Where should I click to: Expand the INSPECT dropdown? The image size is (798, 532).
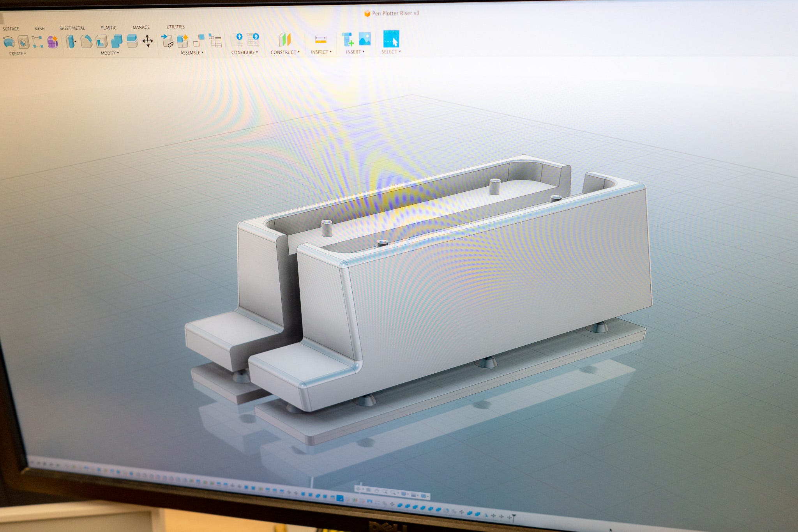(x=321, y=52)
